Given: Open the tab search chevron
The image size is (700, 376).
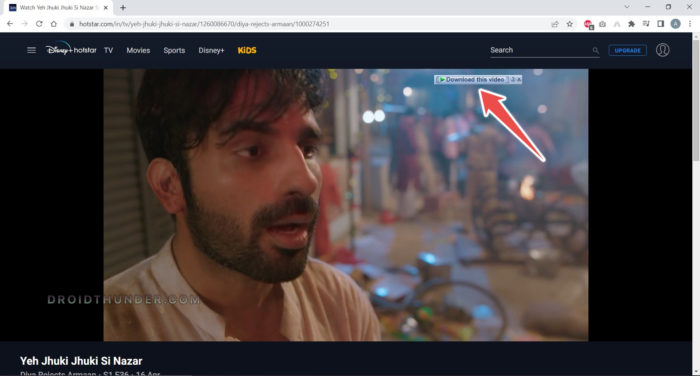Looking at the screenshot, I should point(627,7).
